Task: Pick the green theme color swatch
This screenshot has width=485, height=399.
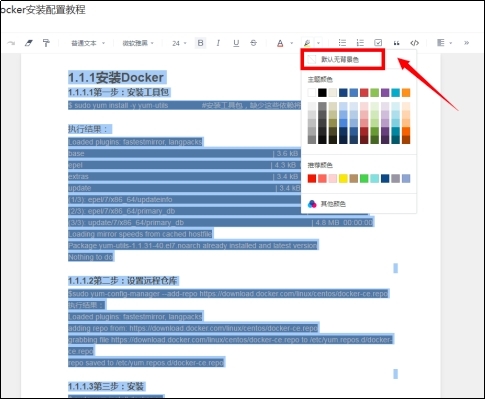Action: (375, 92)
